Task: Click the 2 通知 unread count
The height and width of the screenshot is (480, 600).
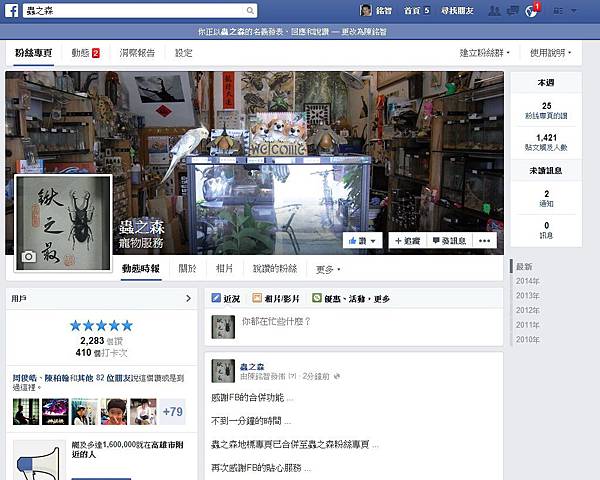Action: point(546,198)
